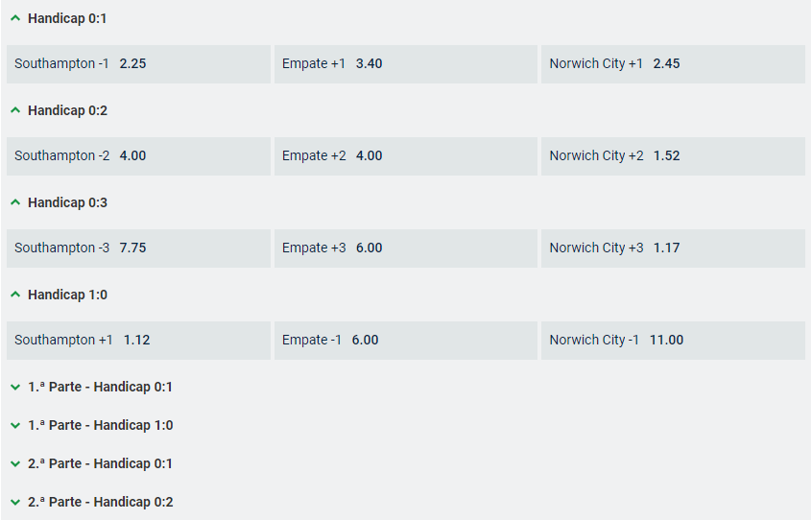
Task: Bet on Southampton -3 at 7.75
Action: [138, 248]
